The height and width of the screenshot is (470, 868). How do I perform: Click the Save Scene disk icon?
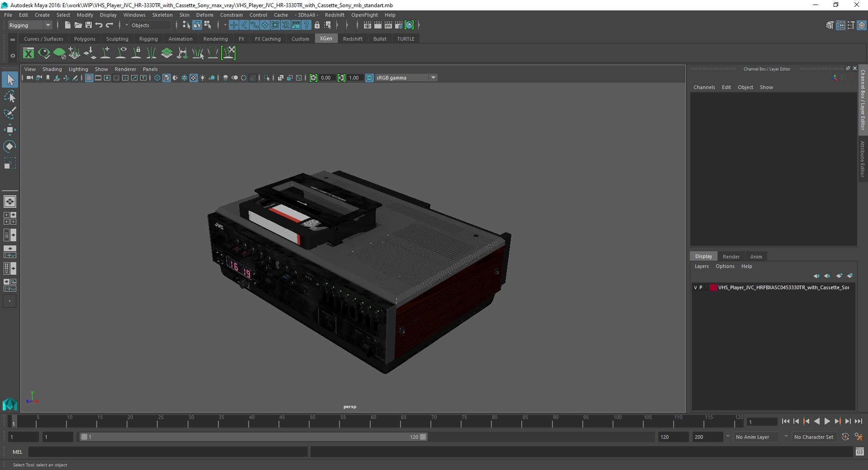coord(89,25)
